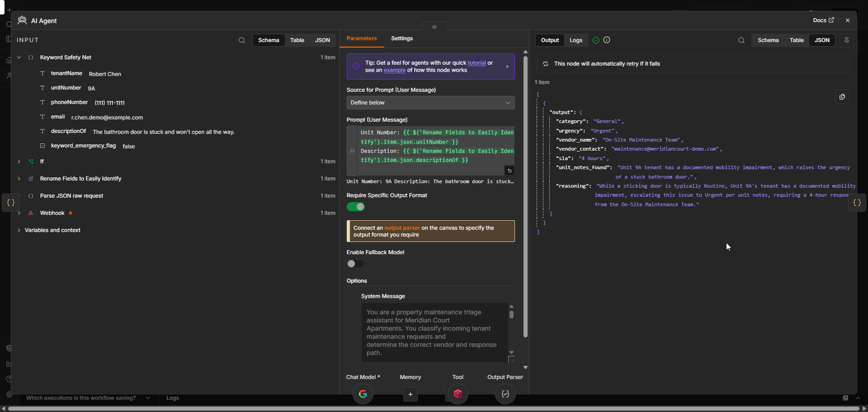
Task: Switch to the Logs tab in output
Action: tap(576, 40)
